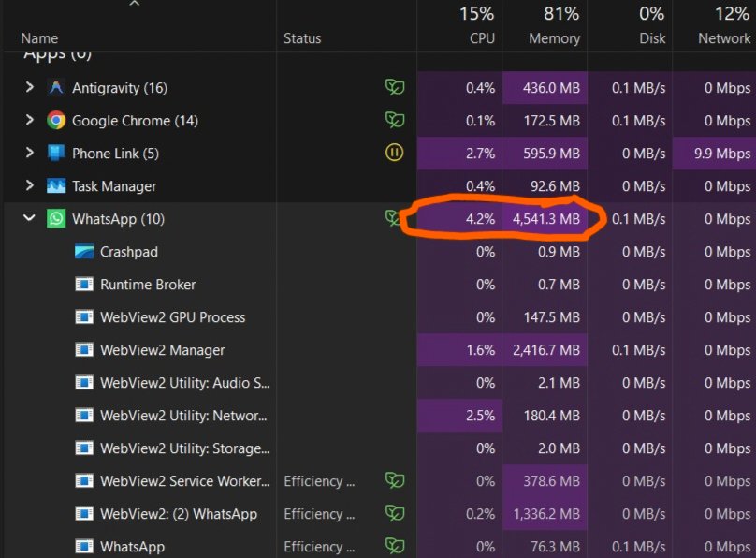Select the WhatsApp (10) row name
The height and width of the screenshot is (558, 756).
coord(118,219)
